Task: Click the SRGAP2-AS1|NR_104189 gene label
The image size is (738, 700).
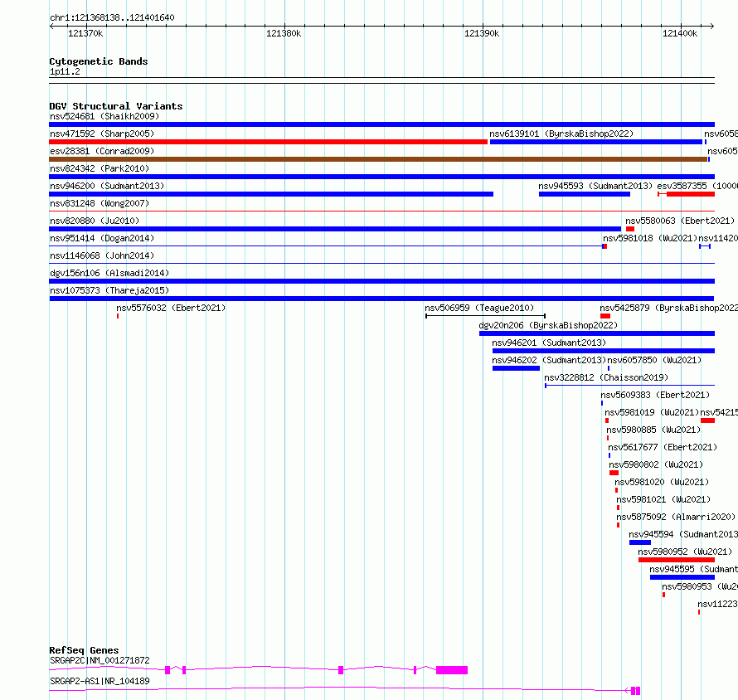Action: pyautogui.click(x=100, y=681)
